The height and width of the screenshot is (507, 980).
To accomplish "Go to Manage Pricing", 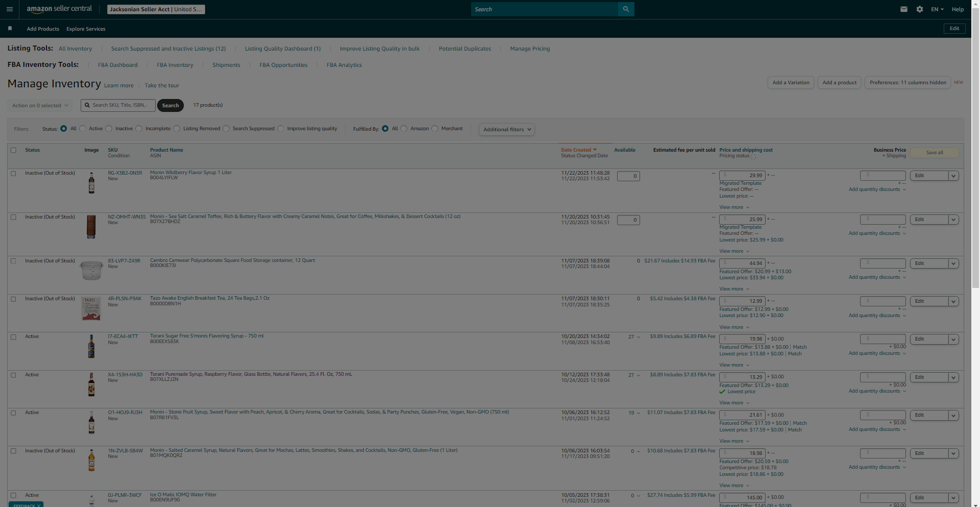I will pos(530,49).
